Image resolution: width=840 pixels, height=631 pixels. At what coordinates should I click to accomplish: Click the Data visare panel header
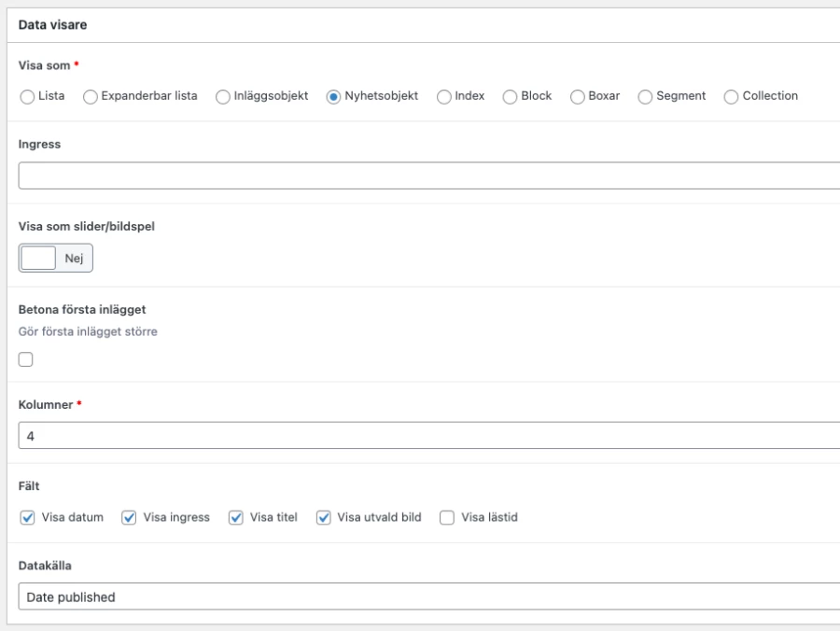[x=423, y=25]
